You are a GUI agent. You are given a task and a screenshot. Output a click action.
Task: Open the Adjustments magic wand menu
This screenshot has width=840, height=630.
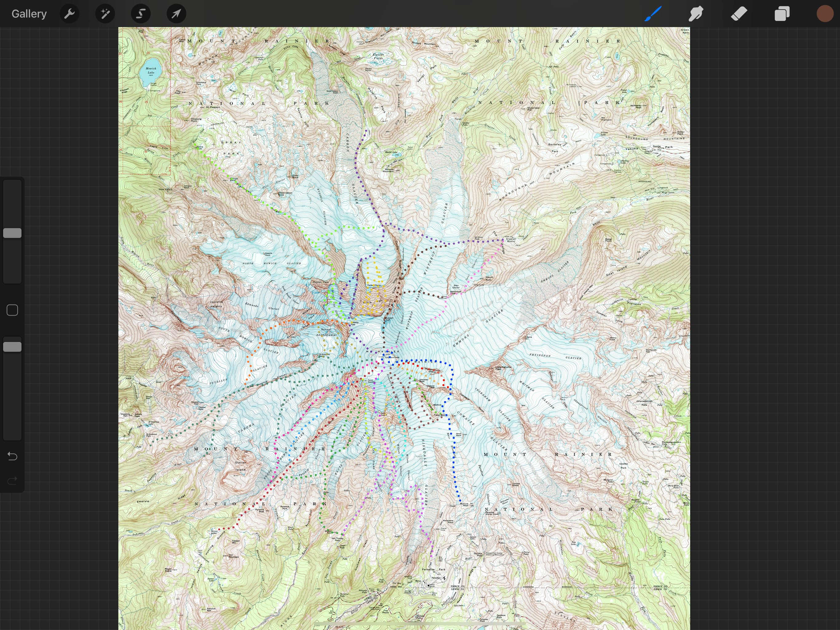coord(105,14)
